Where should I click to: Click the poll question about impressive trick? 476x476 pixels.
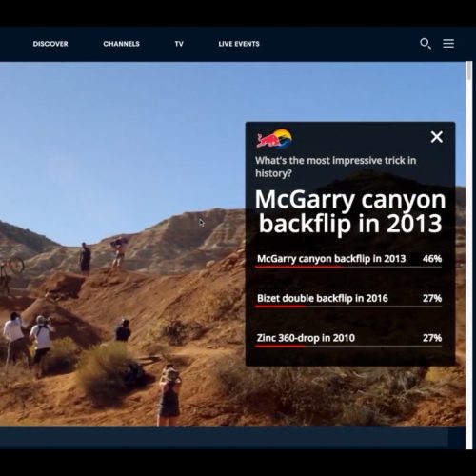point(336,167)
